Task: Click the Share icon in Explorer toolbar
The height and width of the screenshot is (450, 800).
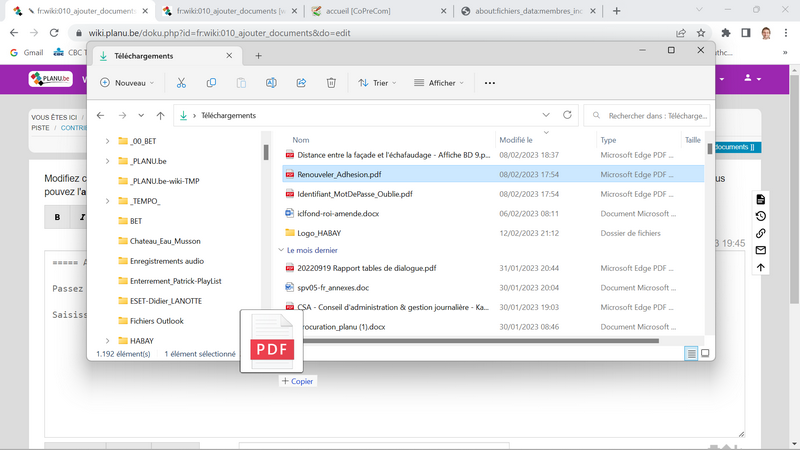Action: click(x=301, y=83)
